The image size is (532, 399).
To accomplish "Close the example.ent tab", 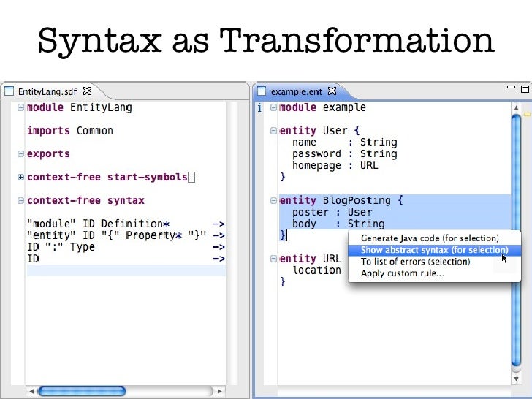I will point(332,91).
